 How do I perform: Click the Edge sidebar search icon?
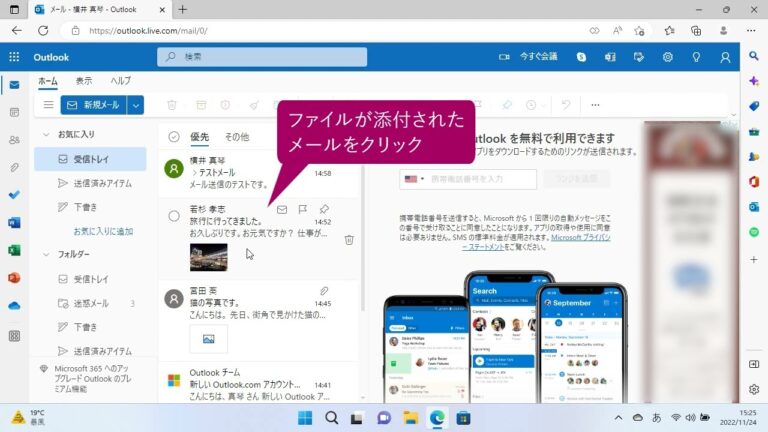click(754, 56)
